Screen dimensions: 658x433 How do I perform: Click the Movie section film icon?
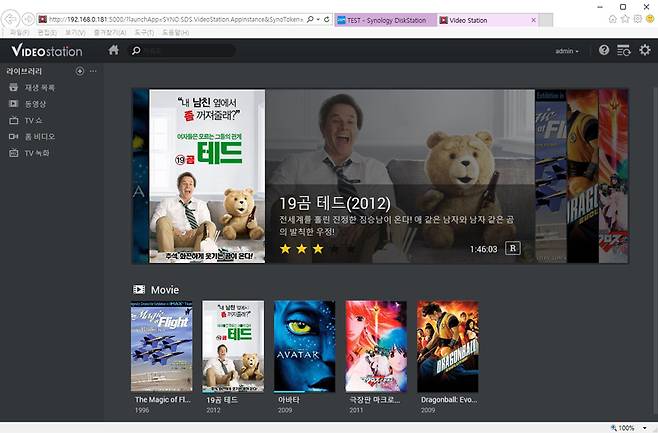(139, 290)
